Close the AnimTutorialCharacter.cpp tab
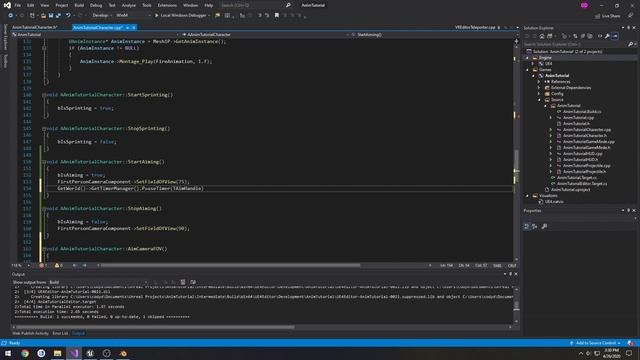Image resolution: width=640 pixels, height=360 pixels. pos(133,27)
